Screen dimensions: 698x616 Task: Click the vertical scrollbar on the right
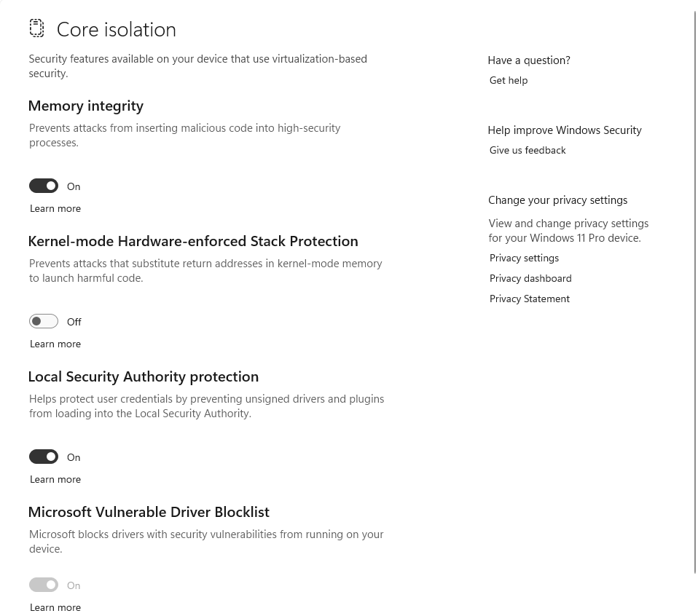pyautogui.click(x=695, y=291)
